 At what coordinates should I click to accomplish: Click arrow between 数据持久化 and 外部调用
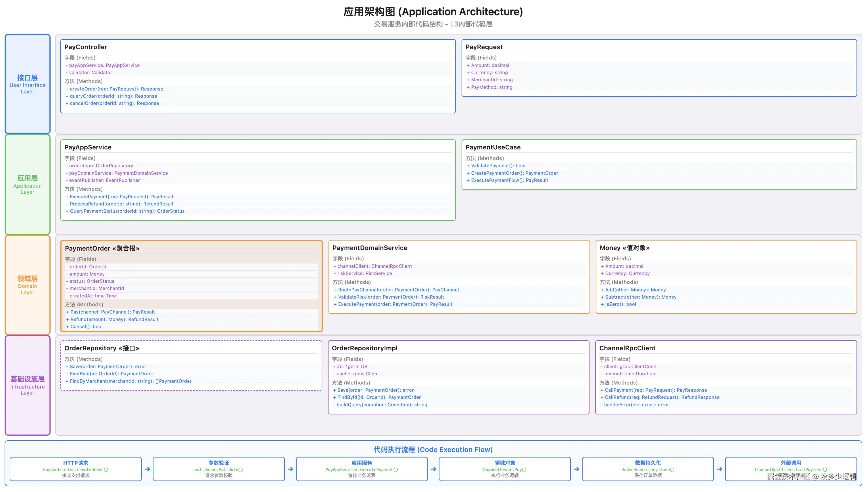click(x=719, y=469)
